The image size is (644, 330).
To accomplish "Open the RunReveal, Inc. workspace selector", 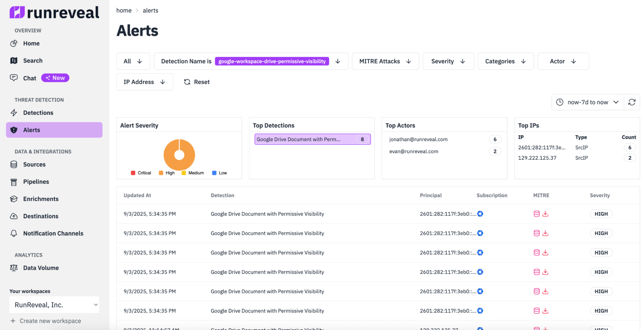I will coord(54,305).
